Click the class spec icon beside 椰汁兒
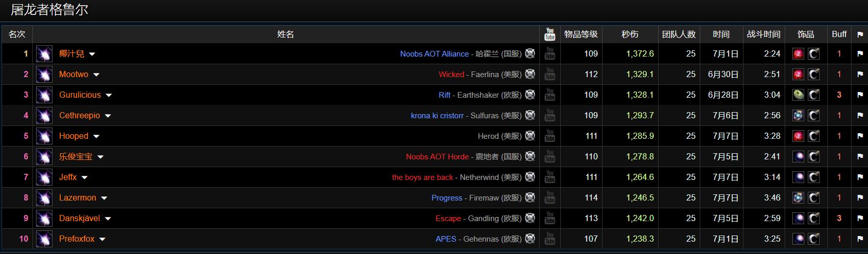Screen dimensions: 868x254 tap(44, 54)
